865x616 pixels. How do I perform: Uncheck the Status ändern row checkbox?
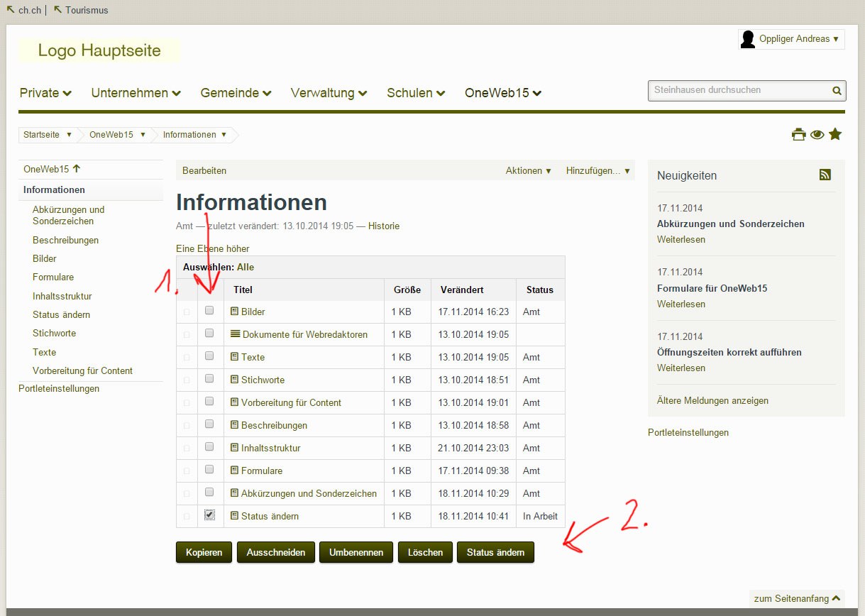209,515
